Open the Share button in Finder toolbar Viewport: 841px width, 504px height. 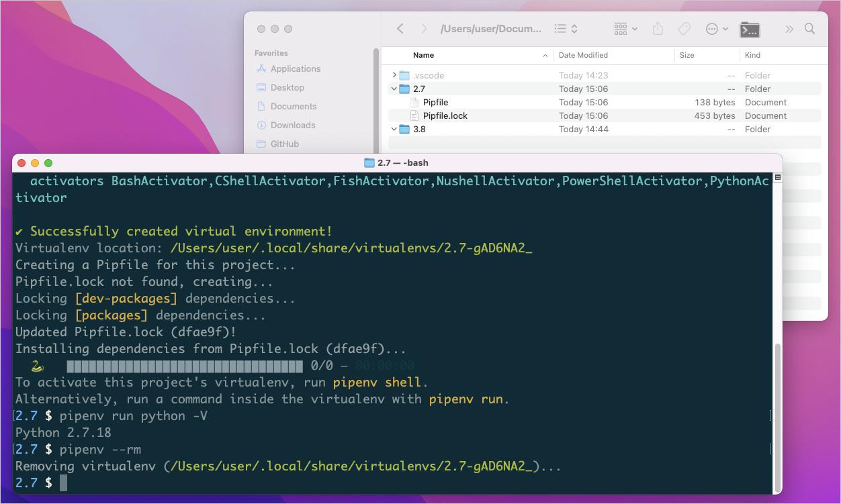(658, 29)
